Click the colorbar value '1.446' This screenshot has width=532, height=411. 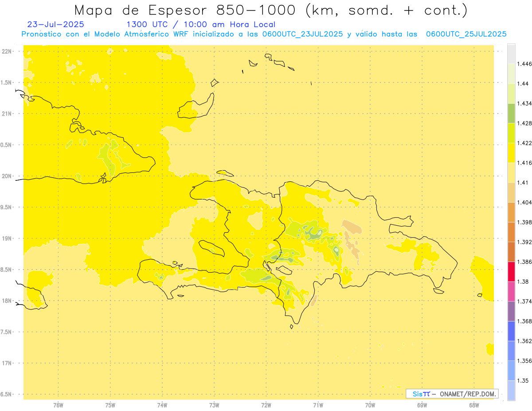525,64
